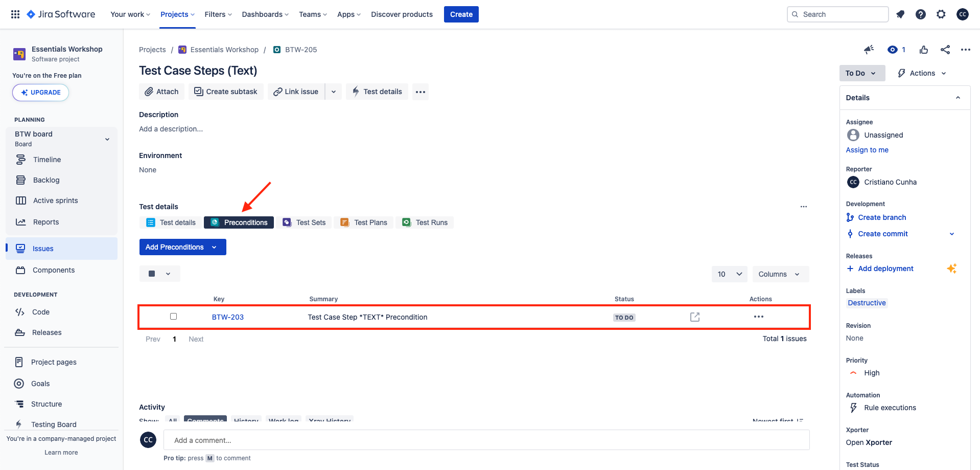The width and height of the screenshot is (980, 470).
Task: Expand the Create commit chevron
Action: 952,234
